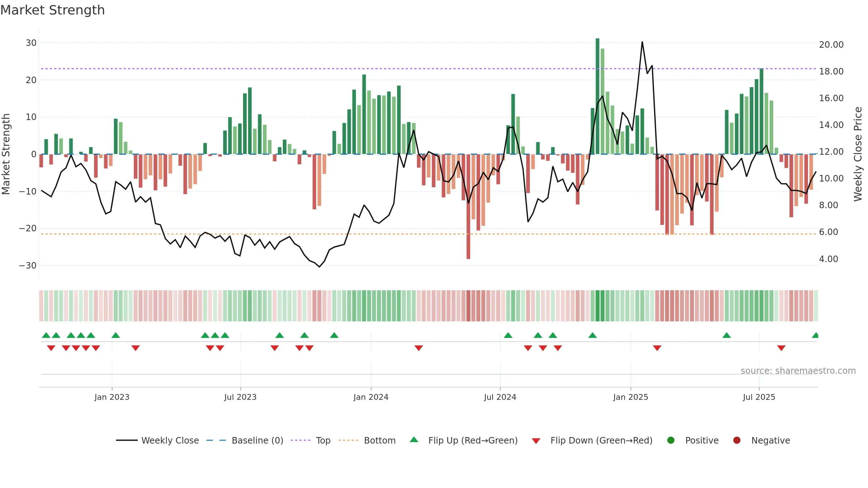Click the Jan 2024 axis label
Image resolution: width=868 pixels, height=488 pixels.
371,397
